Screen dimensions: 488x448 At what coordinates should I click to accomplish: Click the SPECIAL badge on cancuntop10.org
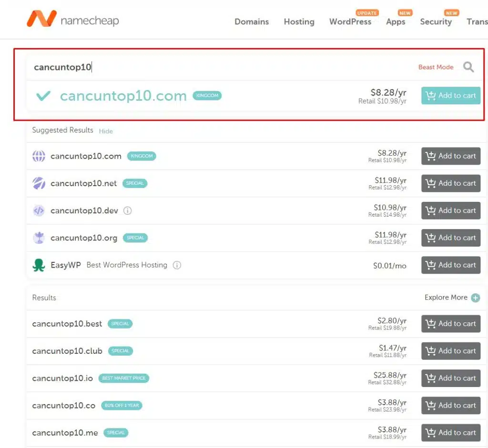click(135, 238)
